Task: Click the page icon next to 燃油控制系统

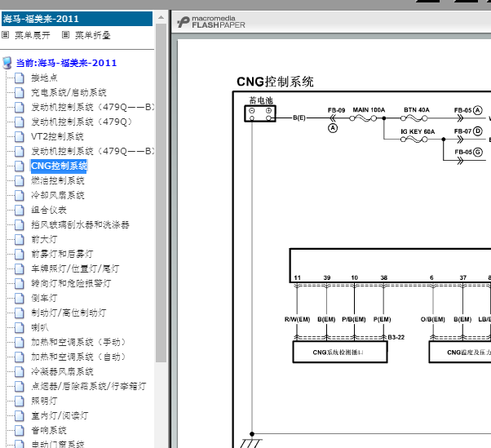Action: 19,181
